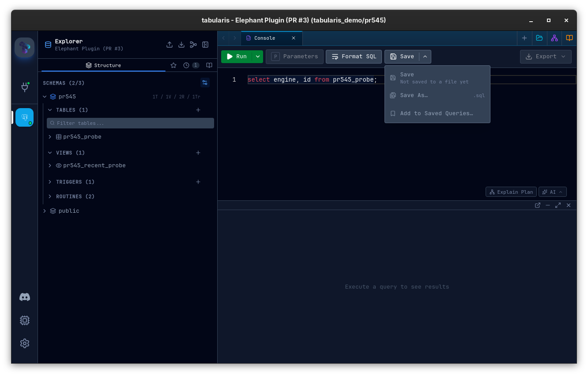Pop out the results panel to new window
Viewport: 588px width, 376px height.
tap(538, 205)
